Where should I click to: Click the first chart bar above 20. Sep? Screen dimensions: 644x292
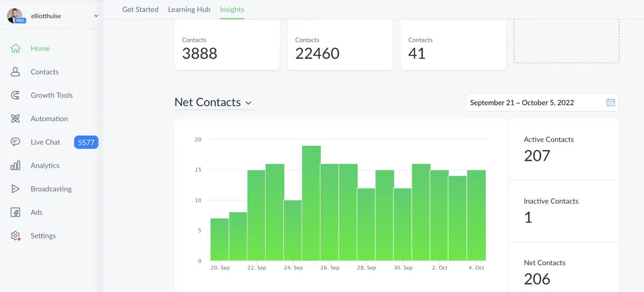(x=219, y=239)
